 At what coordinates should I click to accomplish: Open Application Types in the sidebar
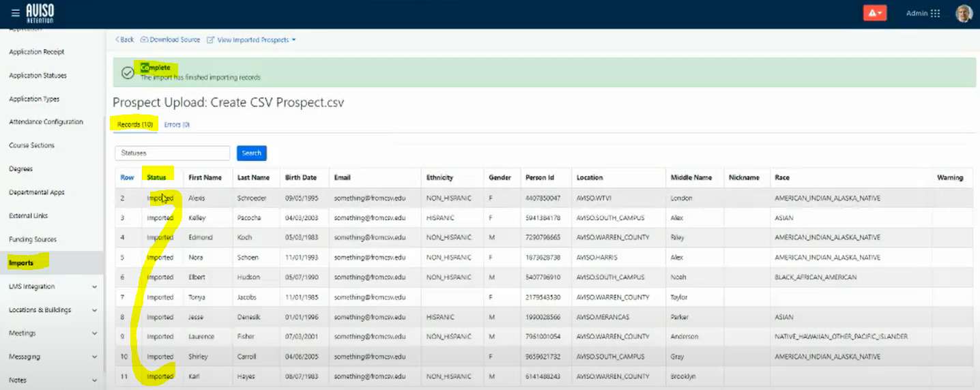pos(34,99)
